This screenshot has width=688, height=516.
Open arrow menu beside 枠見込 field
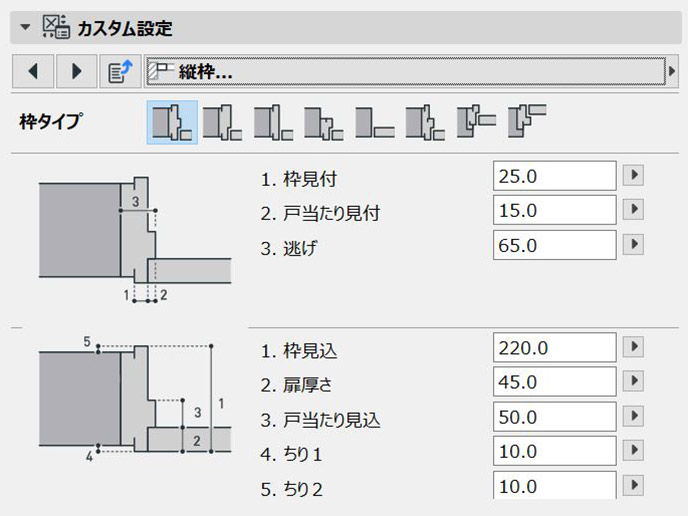[634, 347]
